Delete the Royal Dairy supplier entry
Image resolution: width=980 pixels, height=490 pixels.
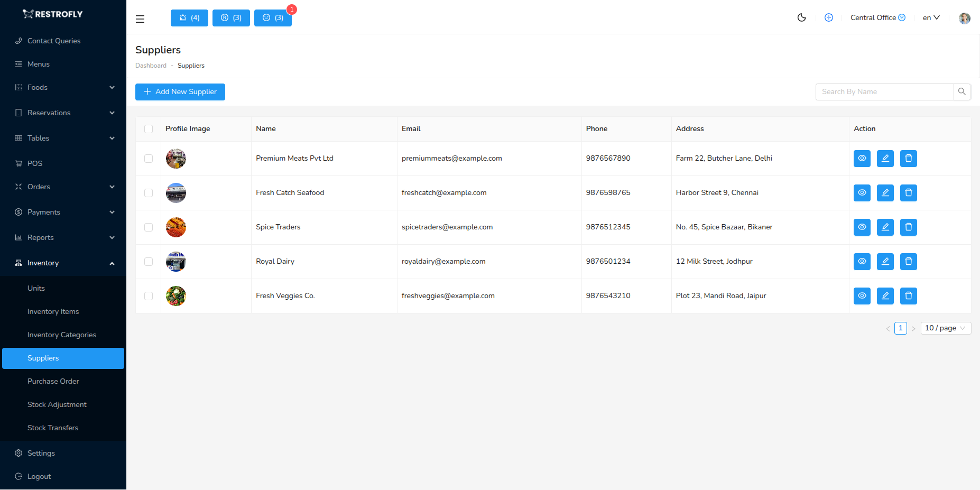coord(908,261)
